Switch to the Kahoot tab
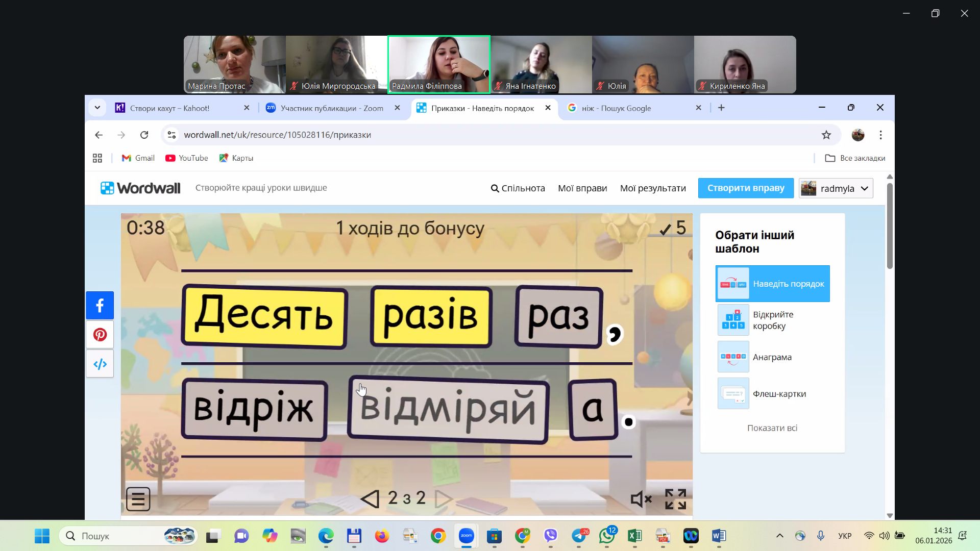Screen dimensions: 980x551 point(169,108)
